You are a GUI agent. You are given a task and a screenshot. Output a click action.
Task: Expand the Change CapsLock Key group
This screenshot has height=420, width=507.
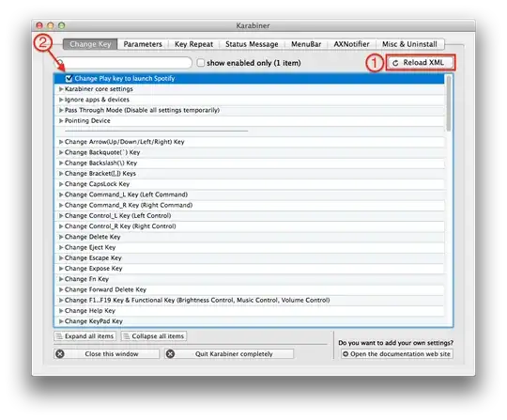61,184
